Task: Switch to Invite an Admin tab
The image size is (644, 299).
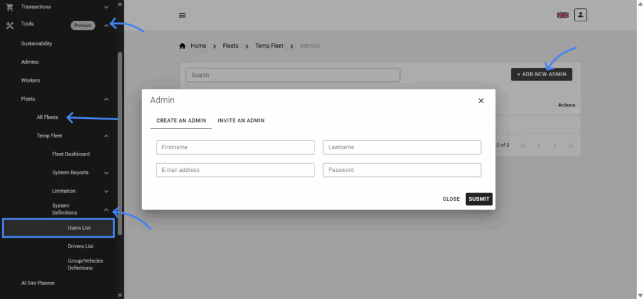Action: pyautogui.click(x=241, y=120)
